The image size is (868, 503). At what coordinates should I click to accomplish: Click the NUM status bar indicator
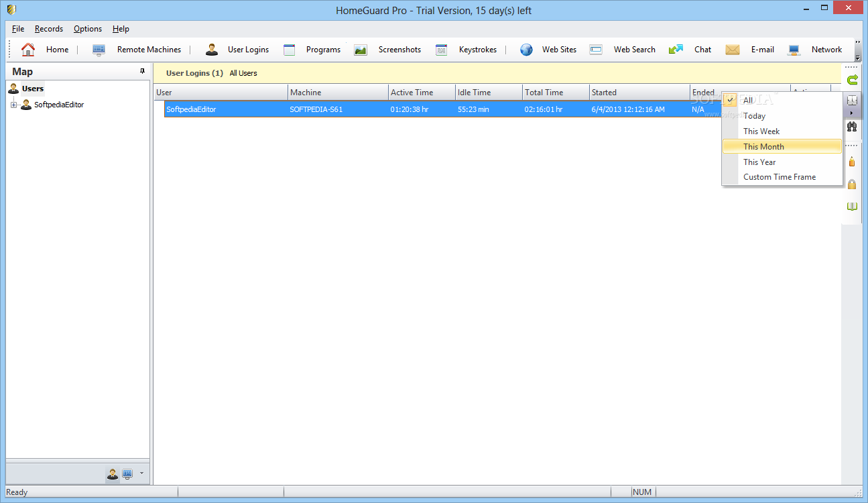tap(642, 492)
